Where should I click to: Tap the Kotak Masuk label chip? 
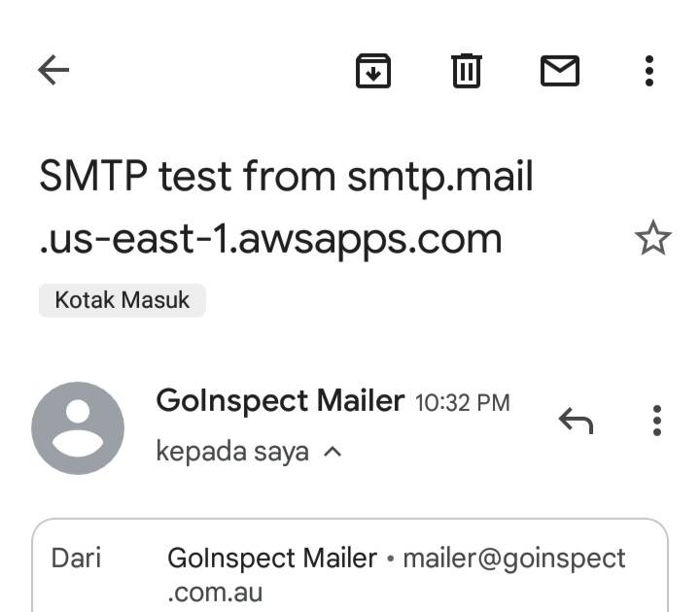122,299
